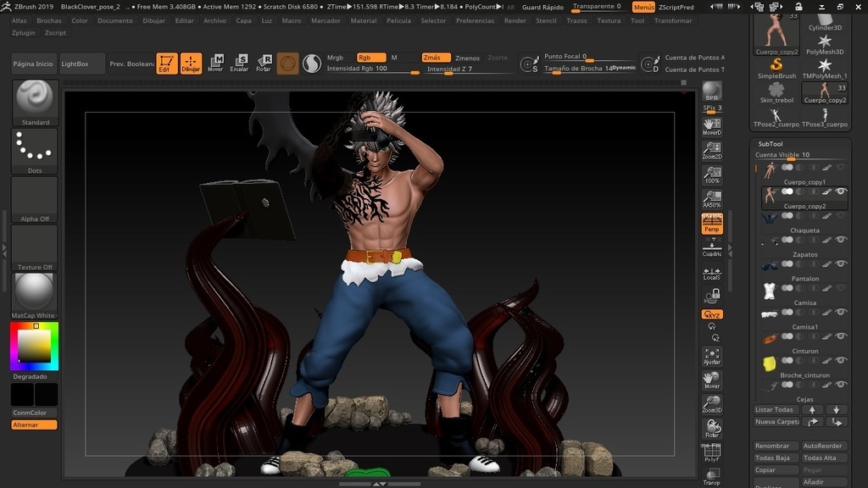The height and width of the screenshot is (488, 868).
Task: Select the SimpleBrush tool icon
Action: coord(776,69)
